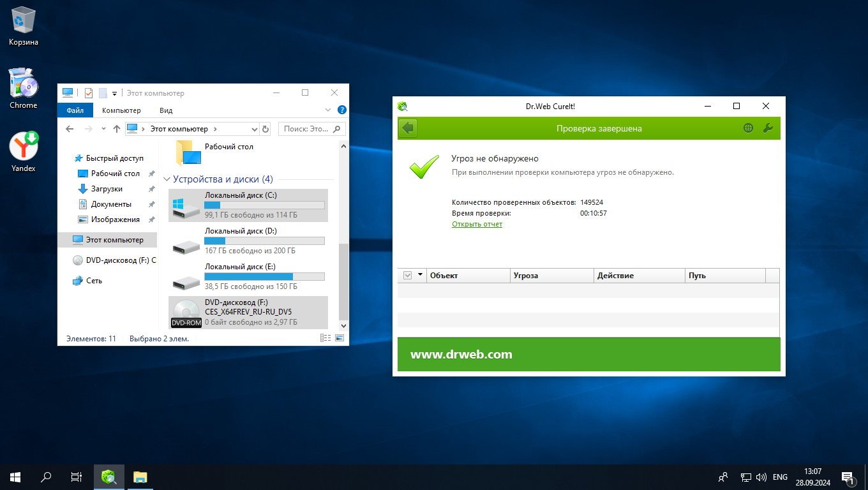Expand the Explorer ribbon chevron

click(328, 110)
